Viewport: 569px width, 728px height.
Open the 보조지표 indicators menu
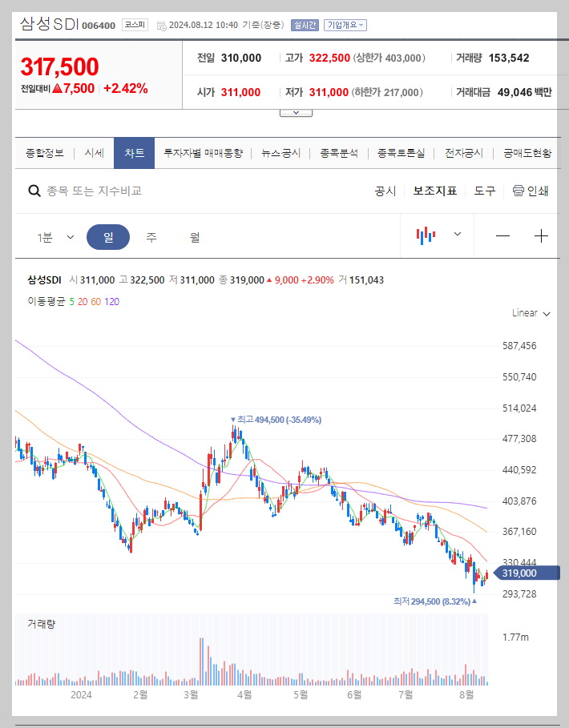pyautogui.click(x=435, y=191)
